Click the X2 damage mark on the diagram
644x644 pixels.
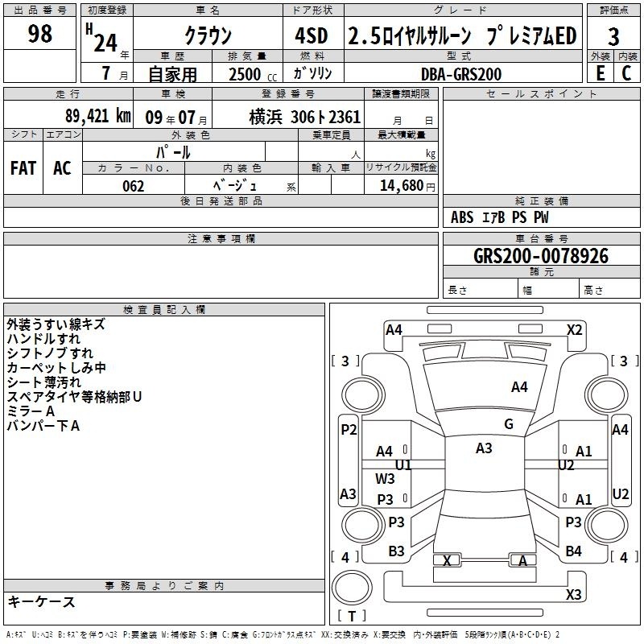click(x=574, y=329)
